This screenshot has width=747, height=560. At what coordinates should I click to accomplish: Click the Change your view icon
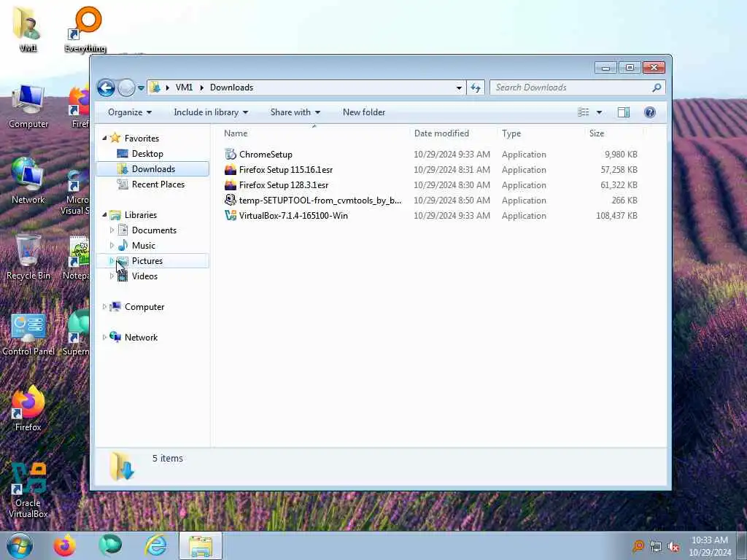coord(584,112)
